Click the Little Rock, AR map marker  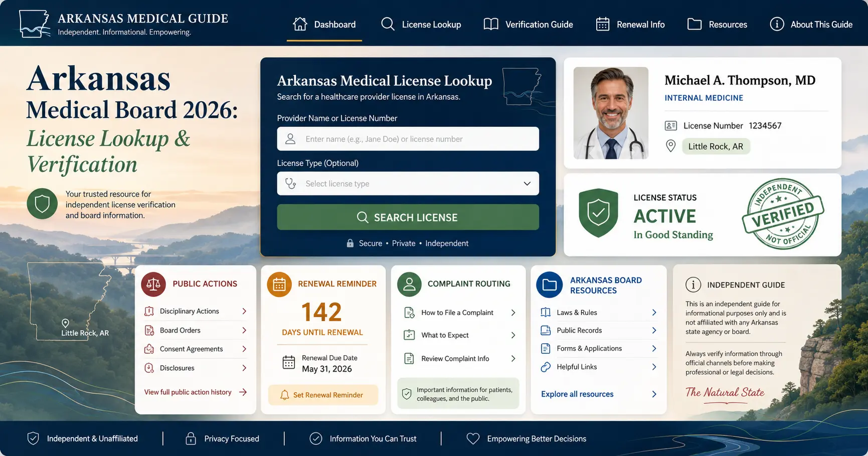65,323
